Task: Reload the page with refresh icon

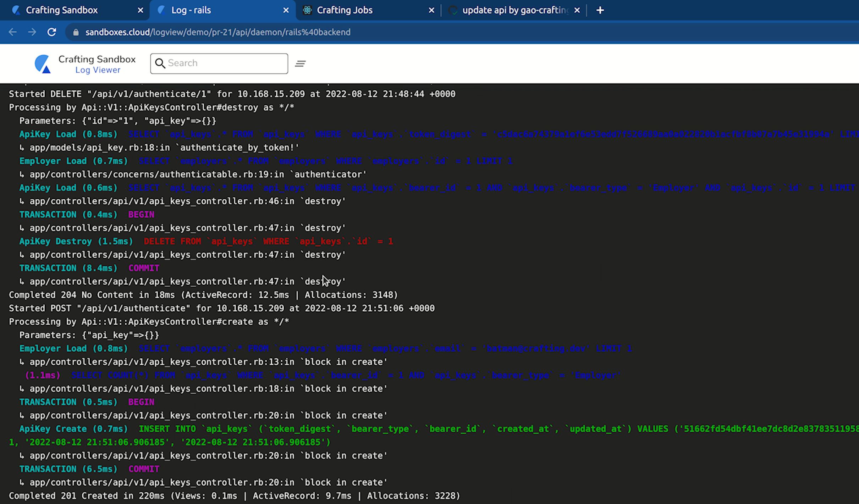Action: (52, 32)
